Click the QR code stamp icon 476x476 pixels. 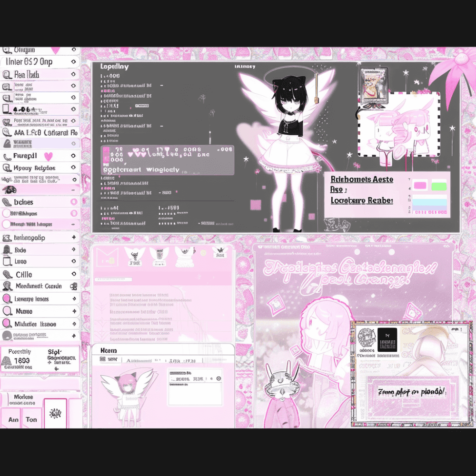pyautogui.click(x=366, y=338)
